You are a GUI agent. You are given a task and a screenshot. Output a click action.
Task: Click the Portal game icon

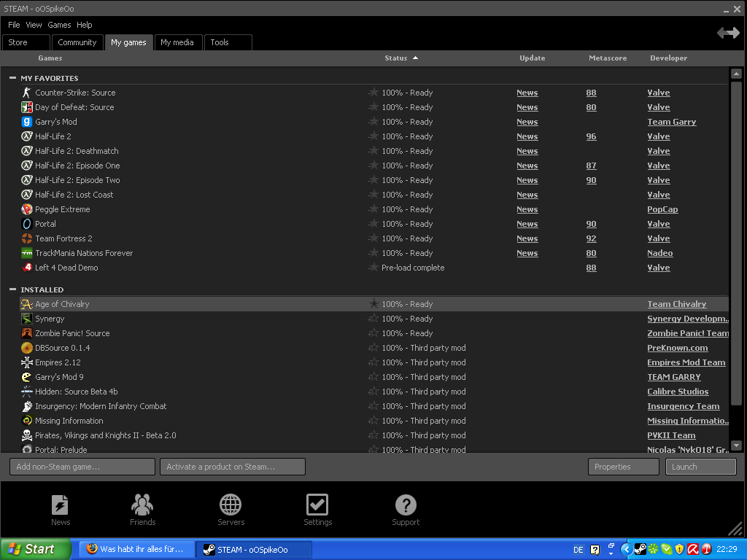coord(27,224)
